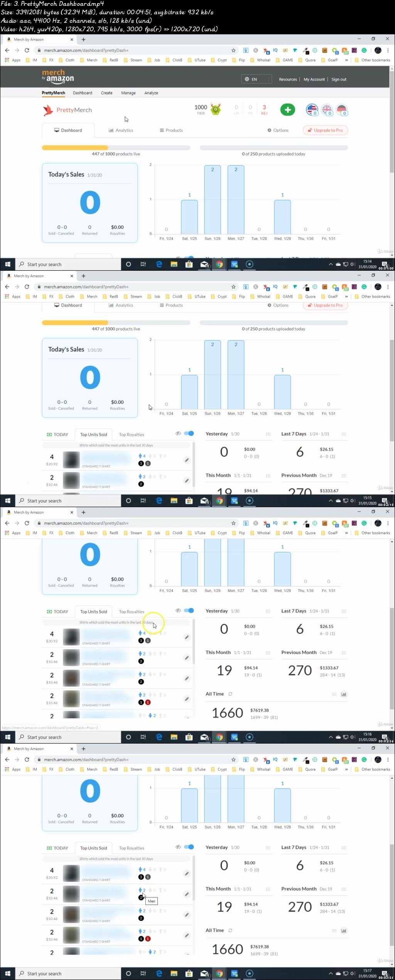Select the Top Units Sold tab in the bottom frame

click(94, 848)
